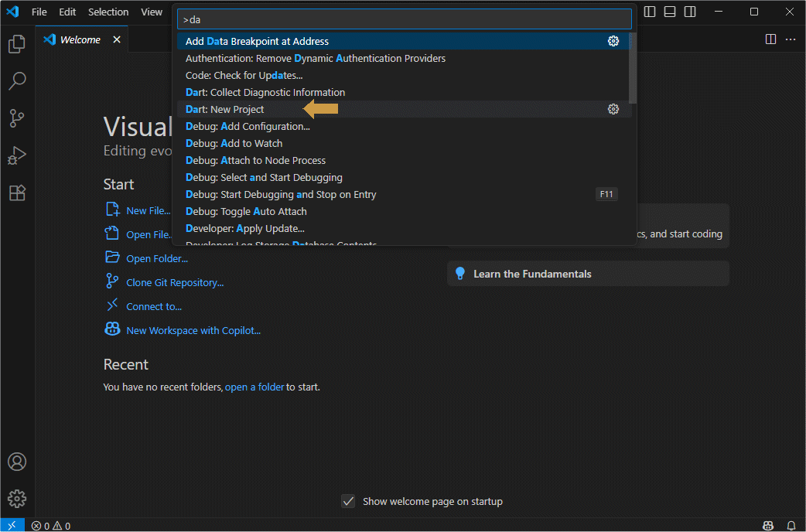This screenshot has height=532, width=806.
Task: Open Source Control view icon
Action: click(17, 118)
